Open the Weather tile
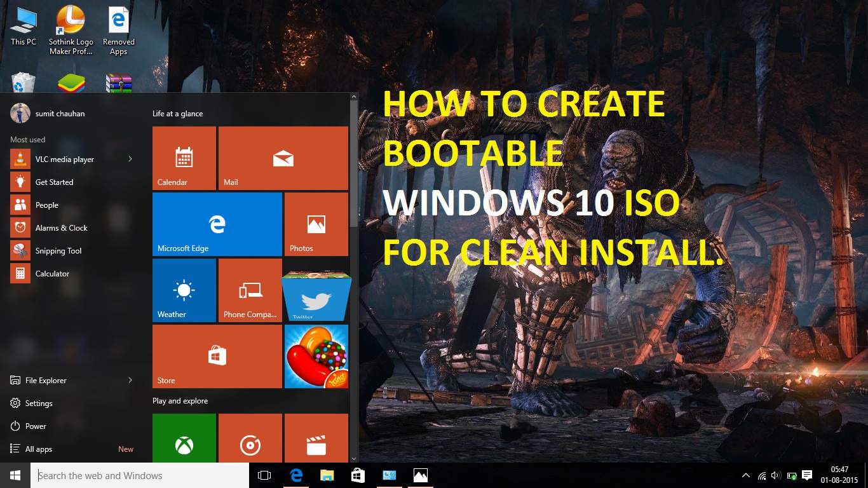 [184, 290]
